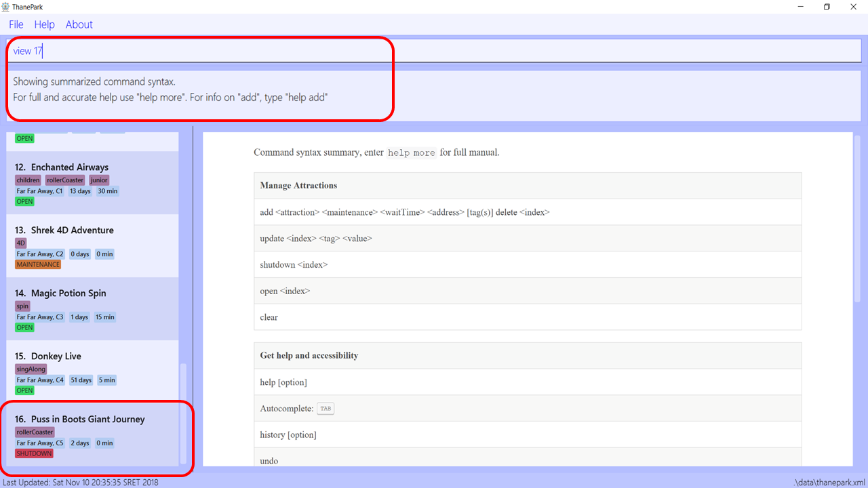868x488 pixels.
Task: Select attraction 12 Enchanted Airways
Action: [93, 182]
